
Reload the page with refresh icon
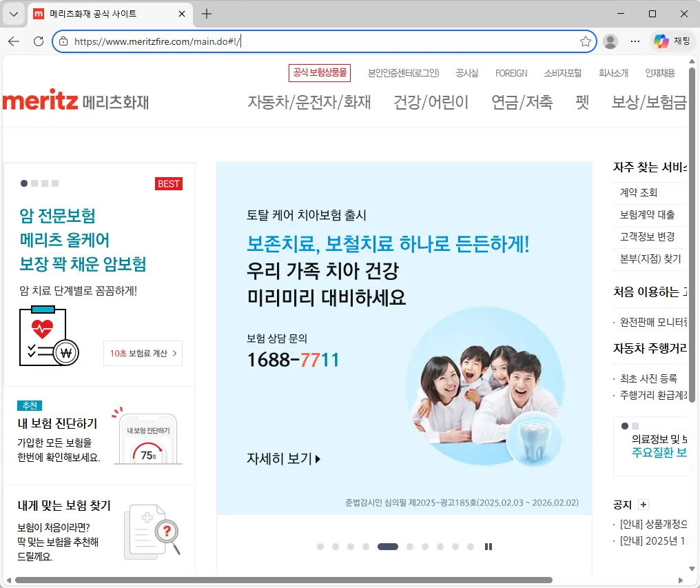point(39,41)
